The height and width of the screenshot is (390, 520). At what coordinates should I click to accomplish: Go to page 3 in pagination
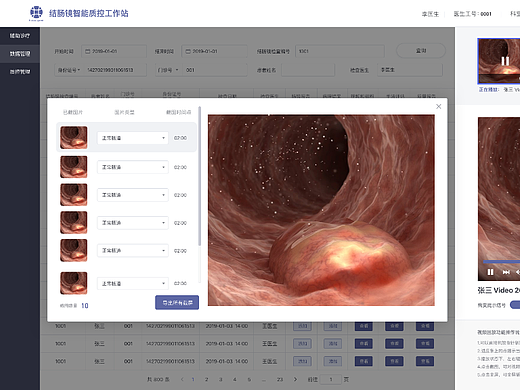pos(221,379)
